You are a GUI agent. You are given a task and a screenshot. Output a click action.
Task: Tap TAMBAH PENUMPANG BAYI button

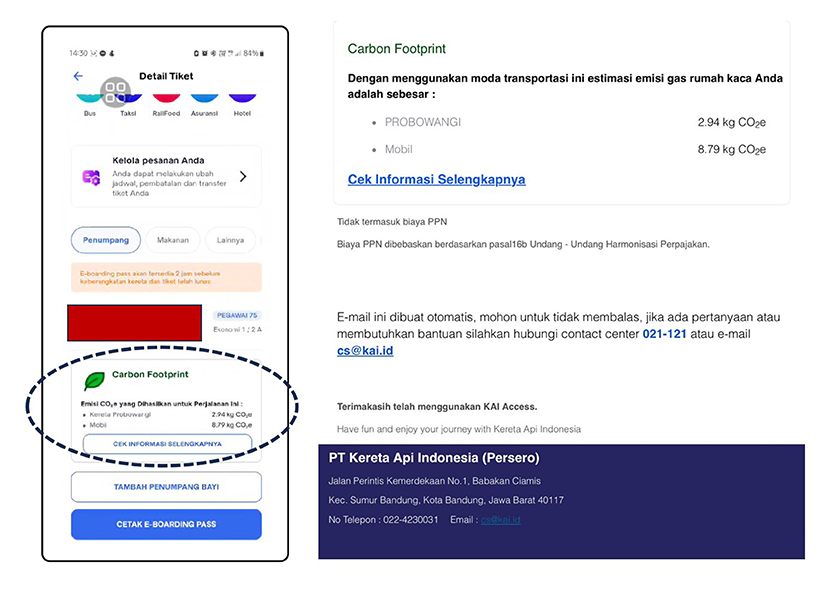pyautogui.click(x=166, y=487)
